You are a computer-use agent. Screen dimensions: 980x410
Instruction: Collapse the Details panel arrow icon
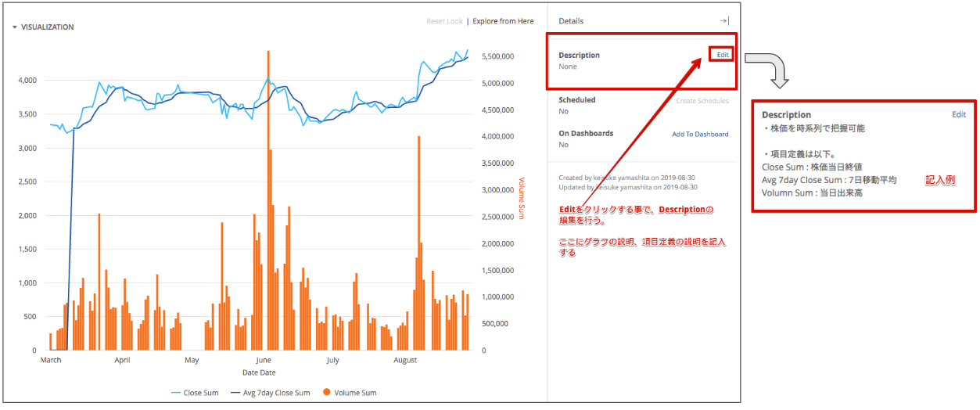[x=724, y=21]
